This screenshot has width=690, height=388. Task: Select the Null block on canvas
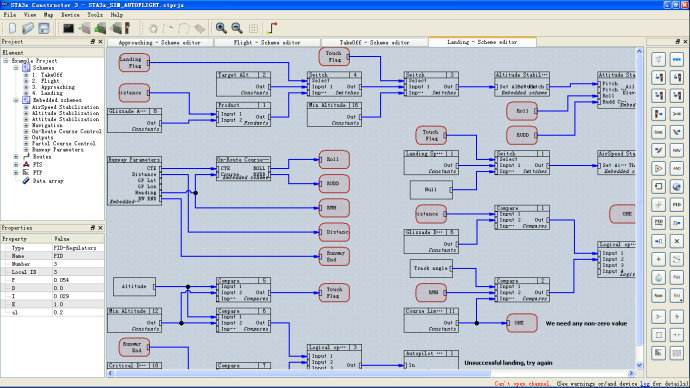tap(431, 190)
